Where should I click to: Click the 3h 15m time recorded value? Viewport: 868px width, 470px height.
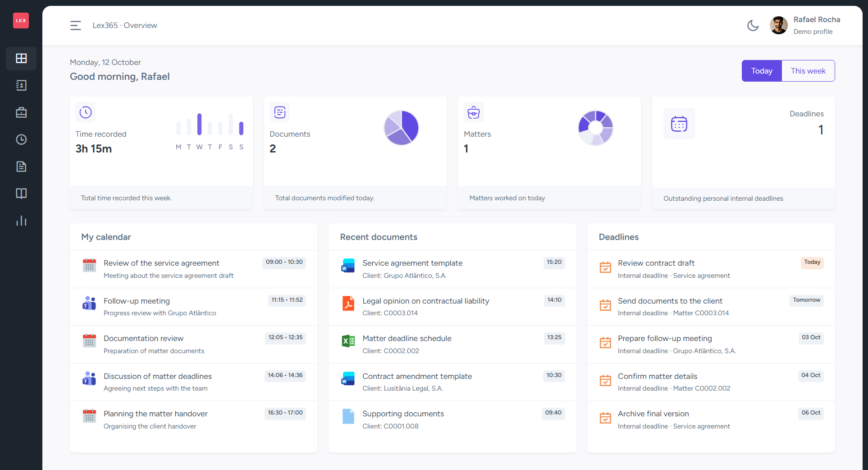point(94,149)
